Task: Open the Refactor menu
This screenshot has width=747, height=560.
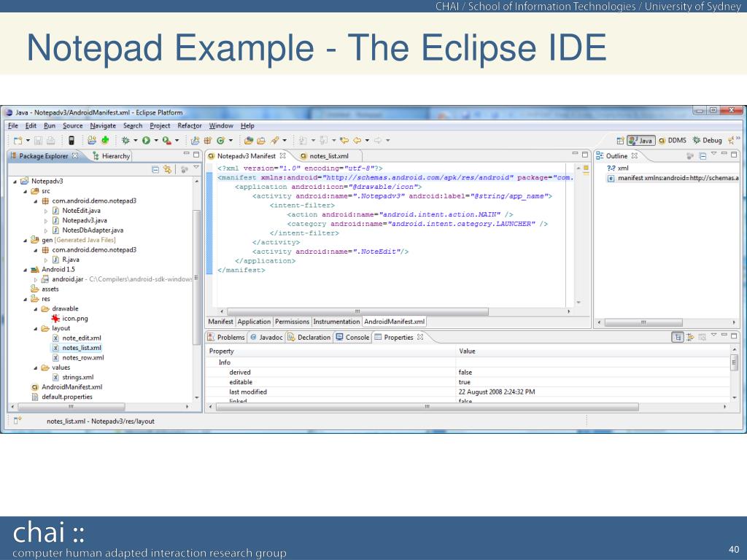Action: click(x=190, y=125)
